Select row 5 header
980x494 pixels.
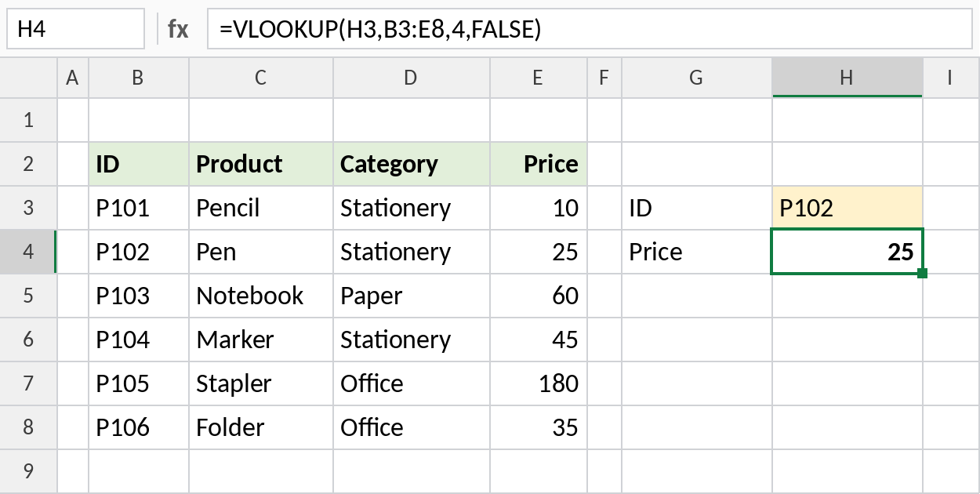point(29,296)
